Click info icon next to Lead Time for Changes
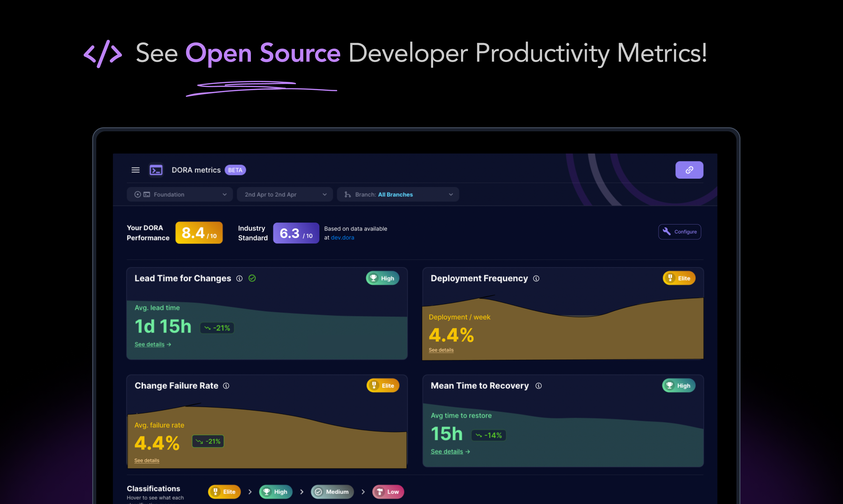 (x=239, y=279)
